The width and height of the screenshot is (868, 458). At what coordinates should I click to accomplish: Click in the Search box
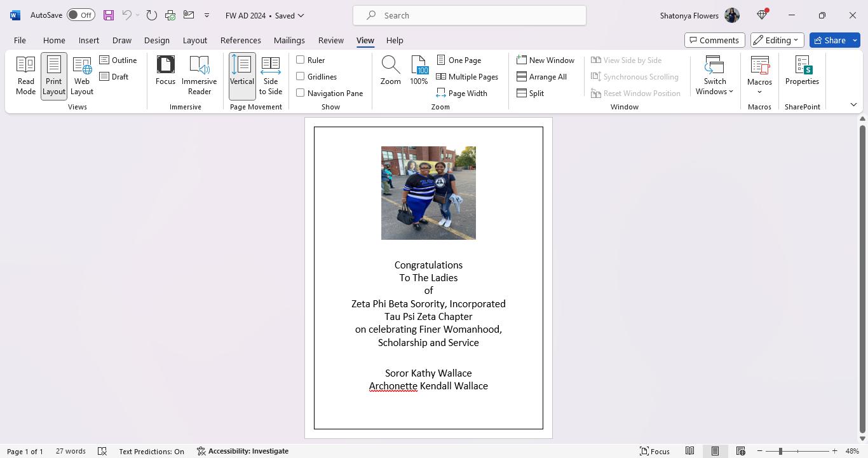(470, 15)
